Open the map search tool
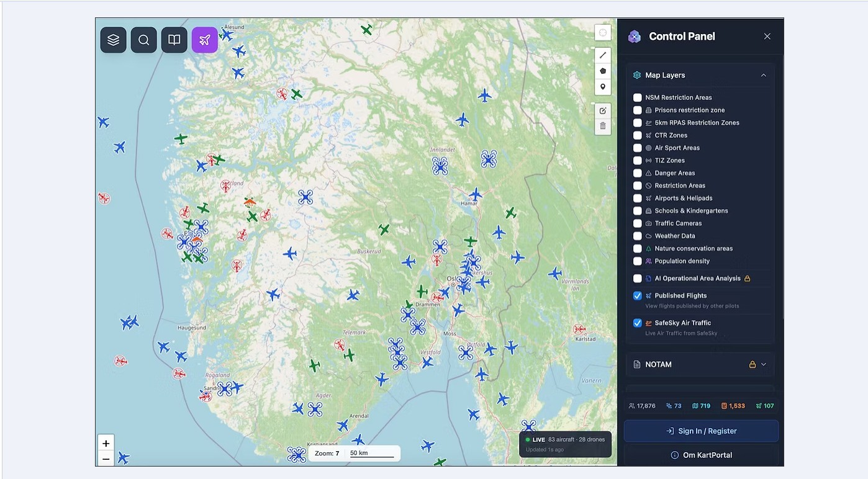The image size is (868, 479). 143,40
